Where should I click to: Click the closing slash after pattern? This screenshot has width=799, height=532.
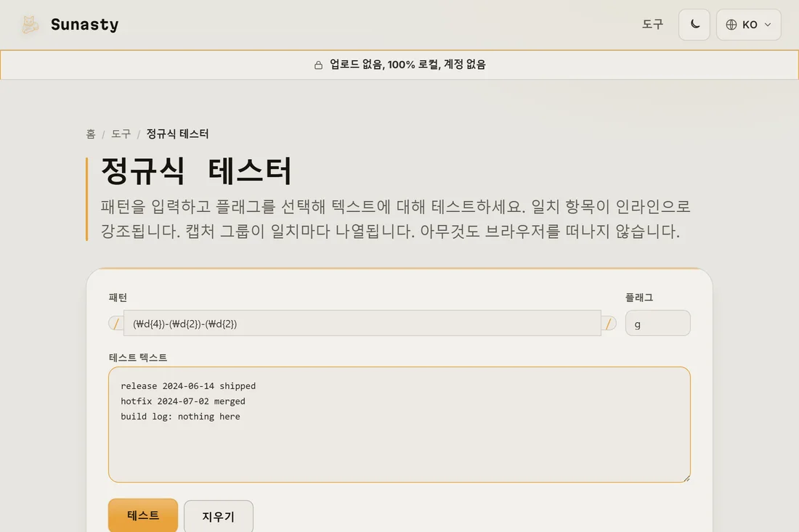tap(609, 323)
